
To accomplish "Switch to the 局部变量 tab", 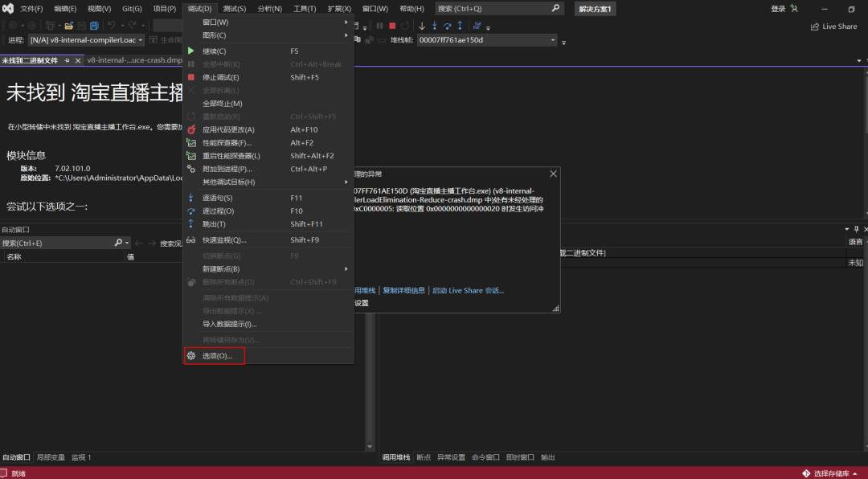I will click(51, 457).
